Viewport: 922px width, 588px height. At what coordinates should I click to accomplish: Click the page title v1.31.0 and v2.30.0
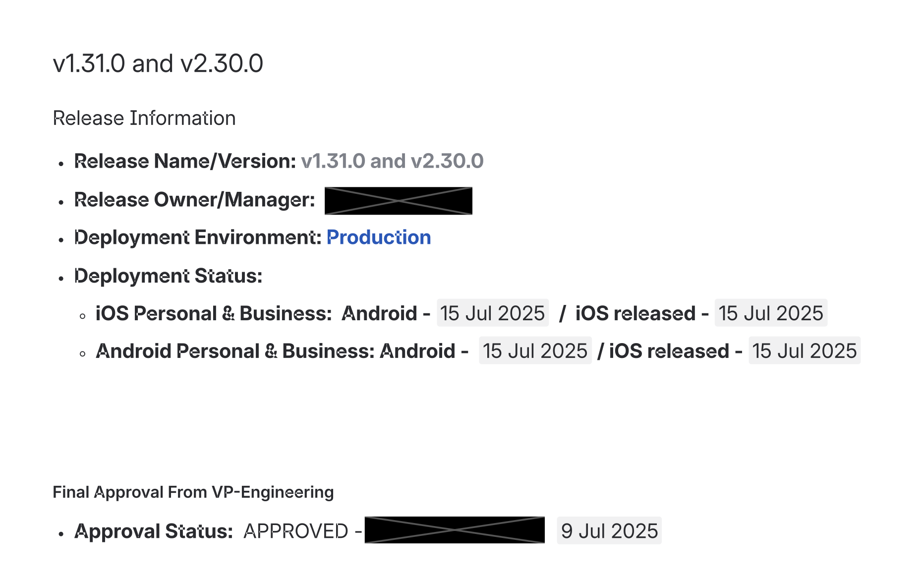(x=158, y=64)
